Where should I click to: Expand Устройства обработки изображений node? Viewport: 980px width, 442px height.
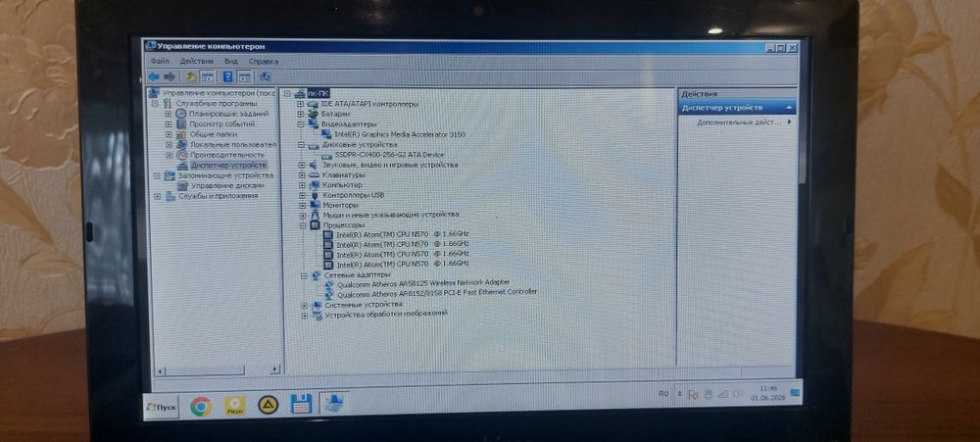coord(305,315)
